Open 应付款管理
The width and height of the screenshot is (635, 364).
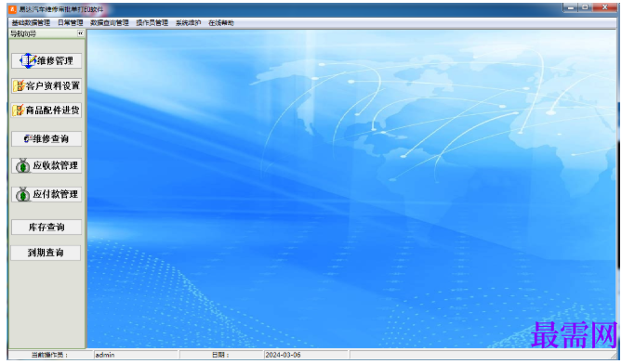point(46,194)
